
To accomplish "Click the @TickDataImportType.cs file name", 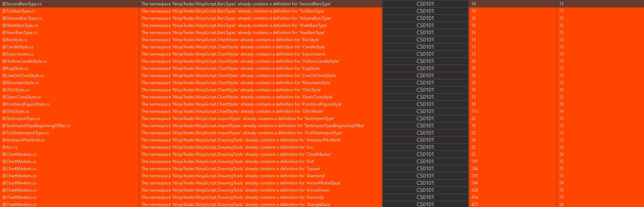I will point(25,133).
